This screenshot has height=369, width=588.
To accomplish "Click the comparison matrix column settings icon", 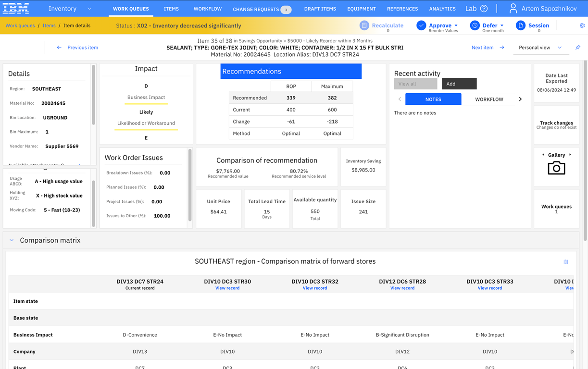I will click(565, 262).
